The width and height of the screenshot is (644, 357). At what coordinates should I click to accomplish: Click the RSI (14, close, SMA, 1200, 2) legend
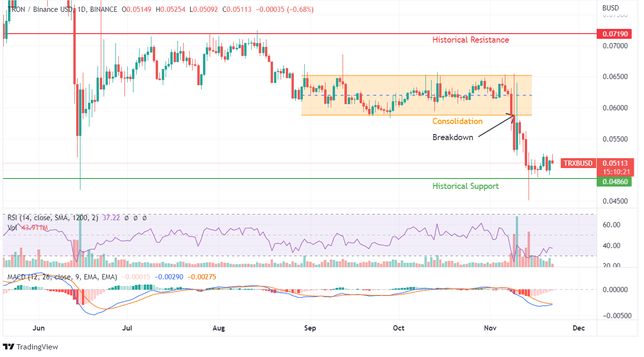click(x=54, y=218)
